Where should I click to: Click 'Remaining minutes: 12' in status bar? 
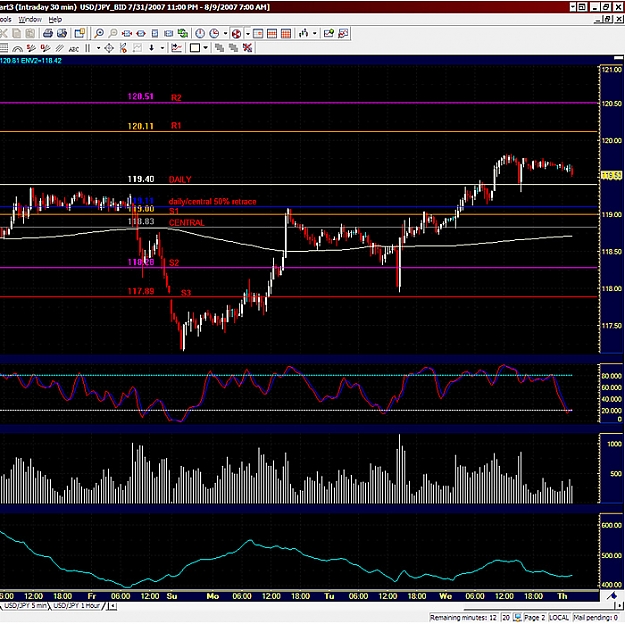pos(463,618)
